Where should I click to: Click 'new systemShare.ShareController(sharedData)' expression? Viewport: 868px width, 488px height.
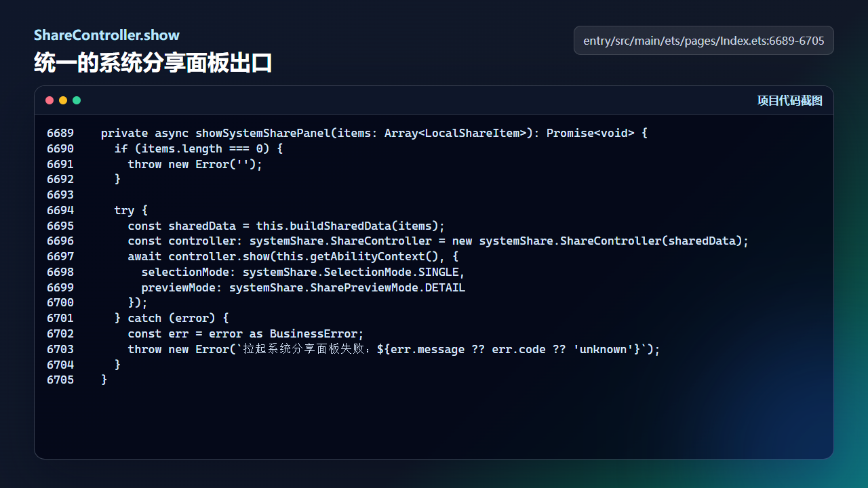point(597,241)
